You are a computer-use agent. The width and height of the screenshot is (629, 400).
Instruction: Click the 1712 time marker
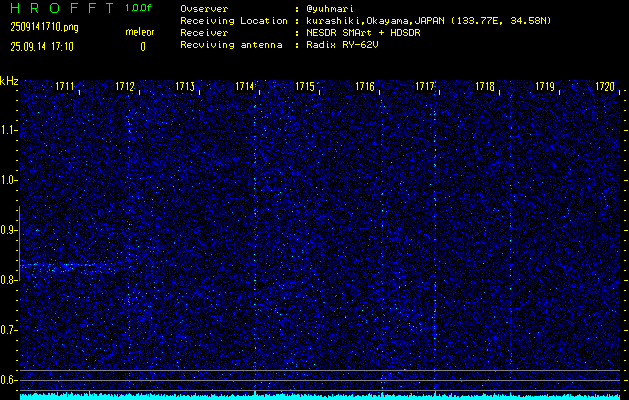125,86
